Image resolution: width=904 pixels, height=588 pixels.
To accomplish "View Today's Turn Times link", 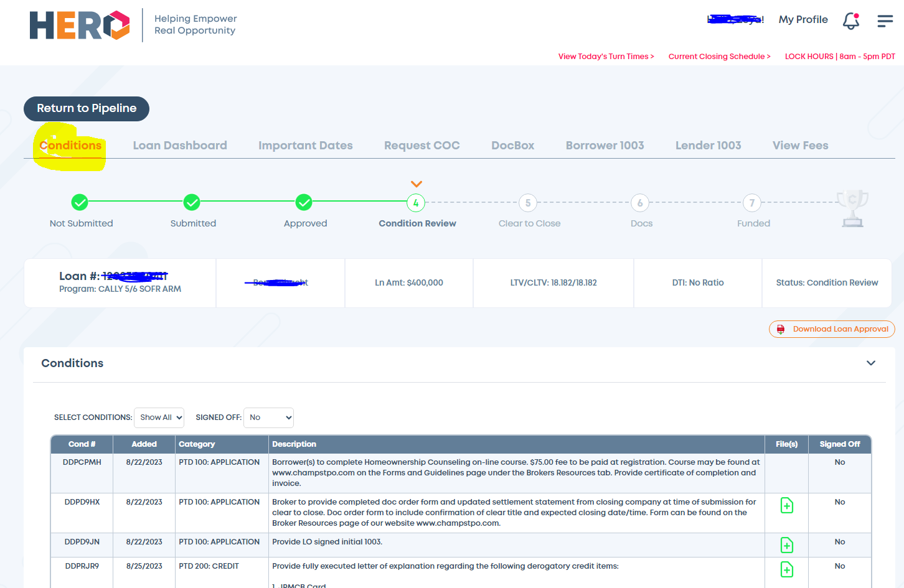I will pyautogui.click(x=606, y=56).
